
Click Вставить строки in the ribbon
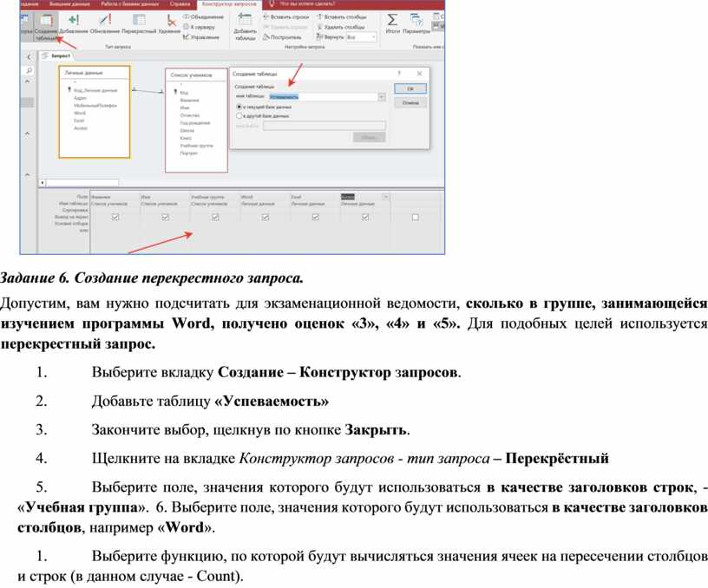click(286, 17)
